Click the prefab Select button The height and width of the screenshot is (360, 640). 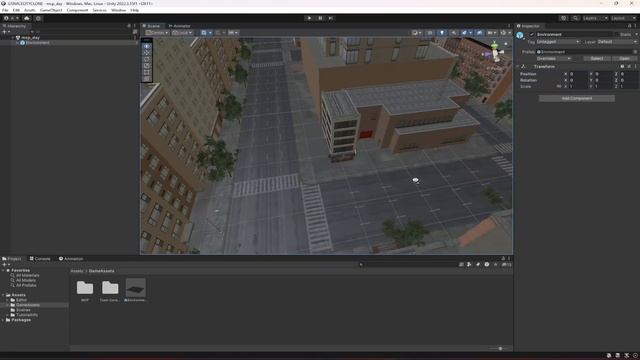pos(597,58)
